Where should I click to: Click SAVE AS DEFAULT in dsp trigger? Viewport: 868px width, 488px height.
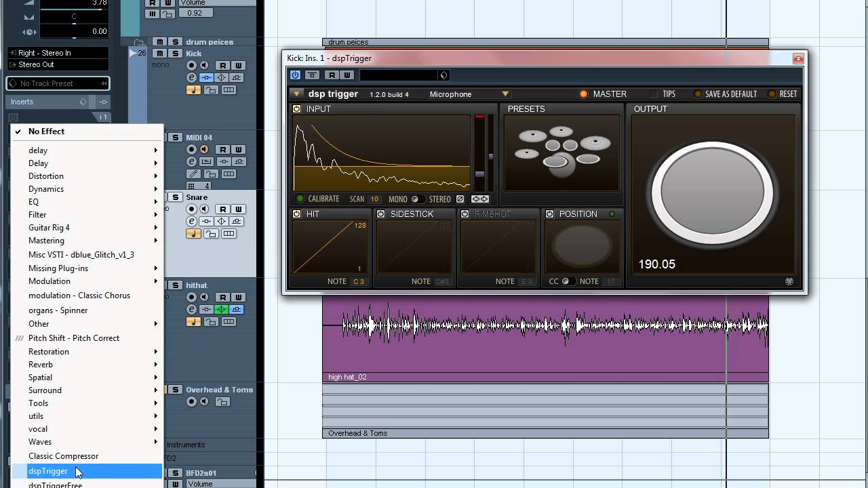coord(725,94)
